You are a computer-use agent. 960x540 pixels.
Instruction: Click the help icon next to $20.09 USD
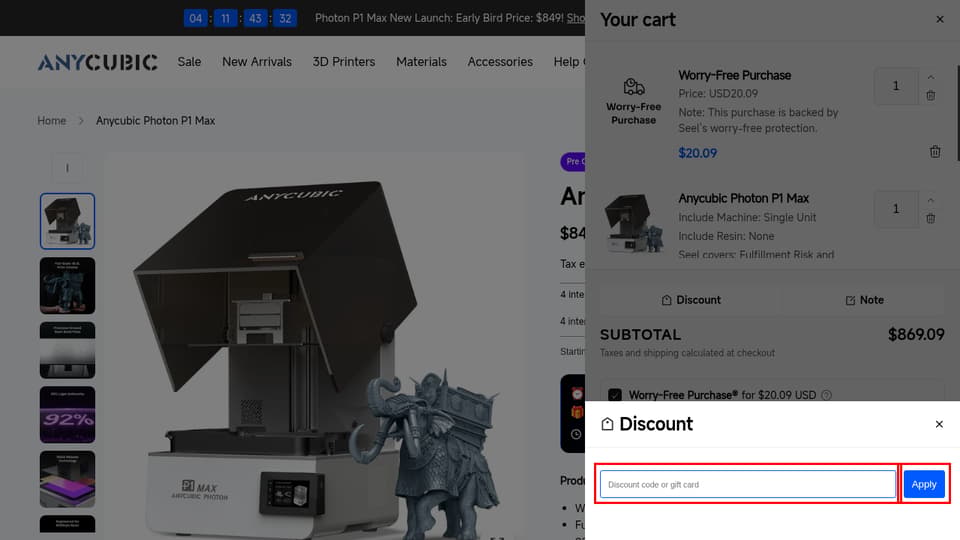tap(826, 395)
